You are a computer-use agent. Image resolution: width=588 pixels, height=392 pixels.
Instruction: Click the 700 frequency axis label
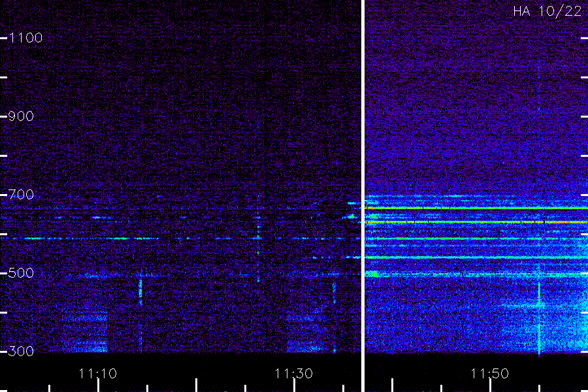click(21, 195)
